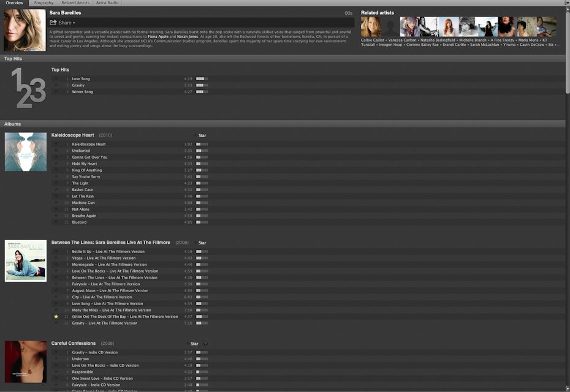570x392 pixels.
Task: Click the first related artist photo
Action: coord(371,26)
